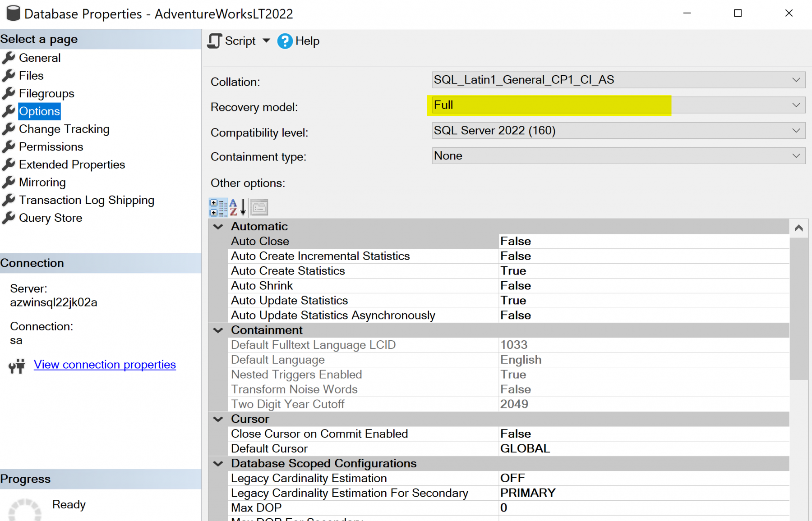This screenshot has width=812, height=521.
Task: Click the database cylinder title icon
Action: pos(13,13)
